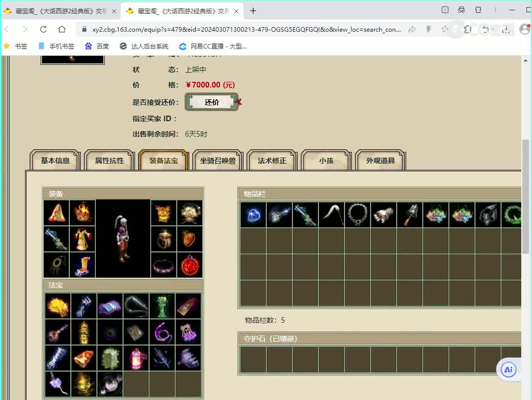Show the open tabs counter icon
The height and width of the screenshot is (400, 532).
[445, 10]
